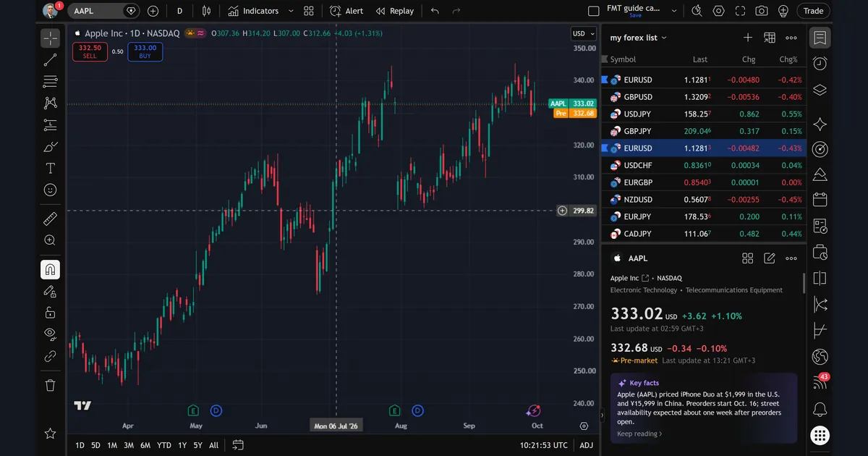Toggle magnet mode in left toolbar
This screenshot has height=456, width=868.
(50, 270)
